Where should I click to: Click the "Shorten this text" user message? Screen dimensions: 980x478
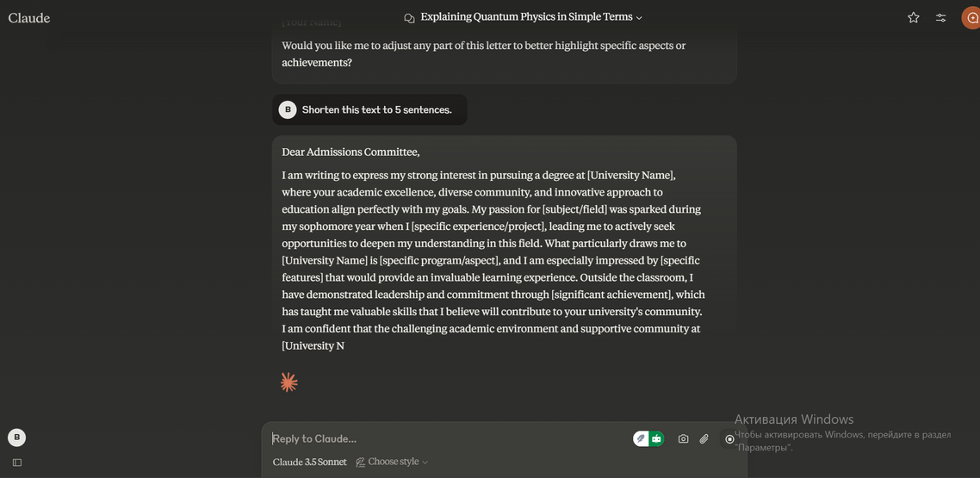click(x=376, y=109)
